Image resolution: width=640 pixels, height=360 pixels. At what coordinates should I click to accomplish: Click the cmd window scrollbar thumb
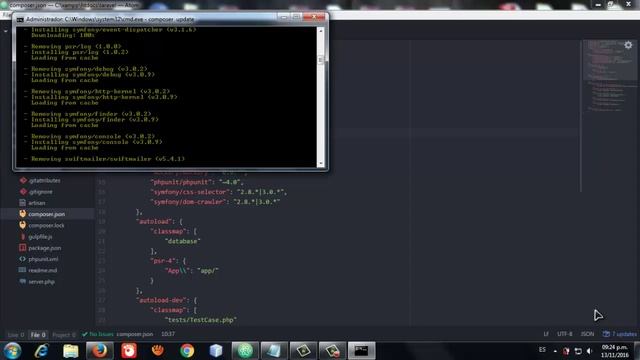pos(321,60)
